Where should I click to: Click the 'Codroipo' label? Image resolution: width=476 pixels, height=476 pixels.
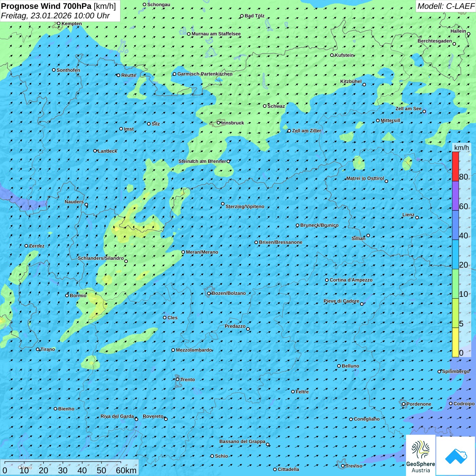click(464, 404)
